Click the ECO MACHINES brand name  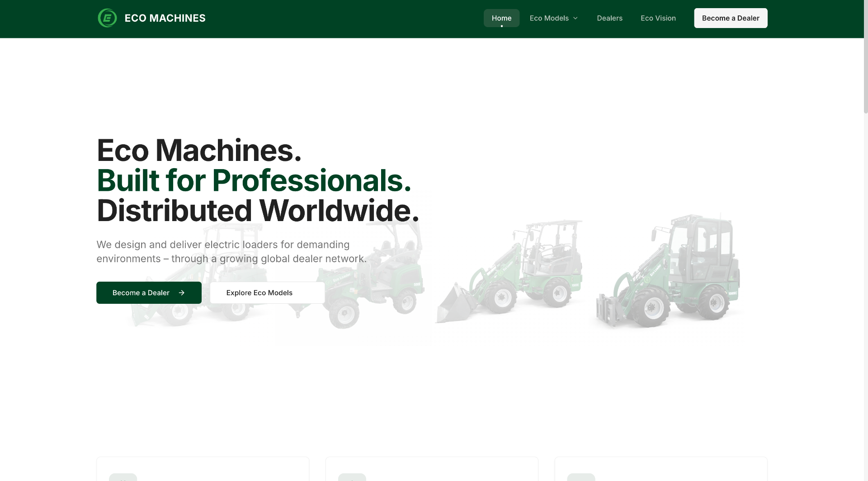point(165,18)
